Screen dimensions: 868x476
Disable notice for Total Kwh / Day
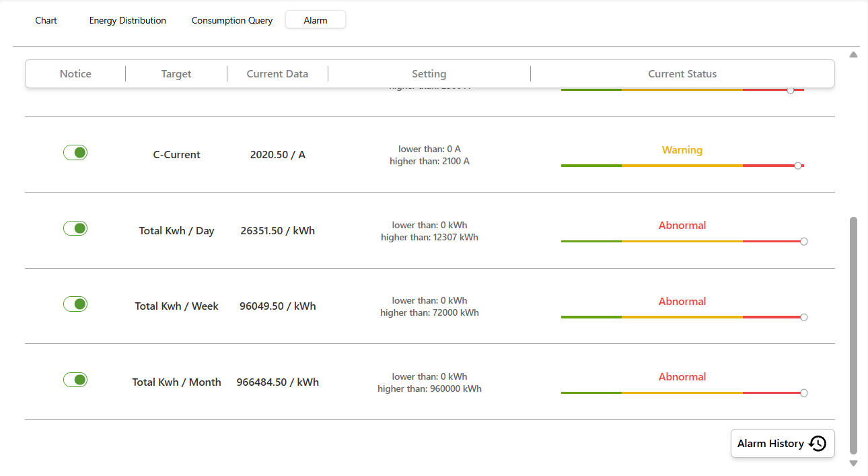pos(75,228)
